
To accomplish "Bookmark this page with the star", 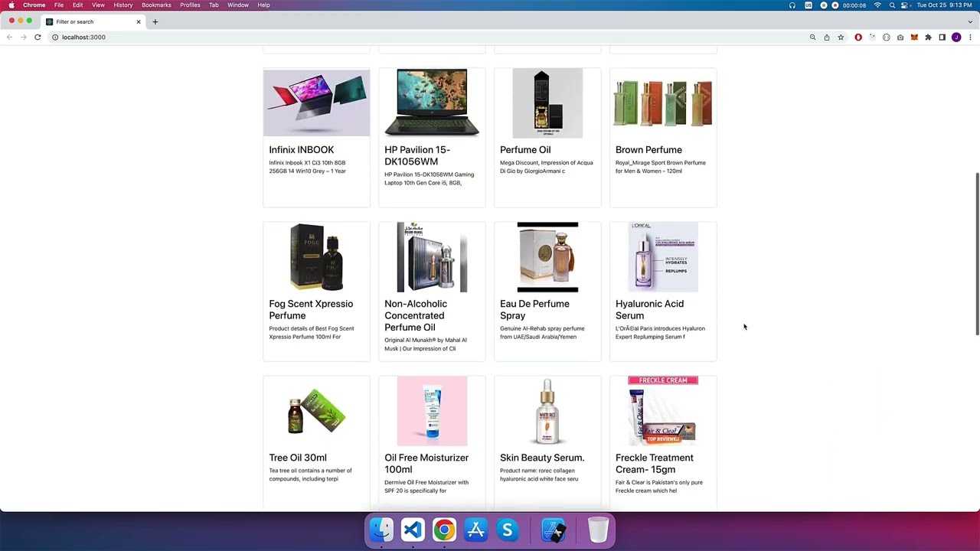I will tap(841, 37).
